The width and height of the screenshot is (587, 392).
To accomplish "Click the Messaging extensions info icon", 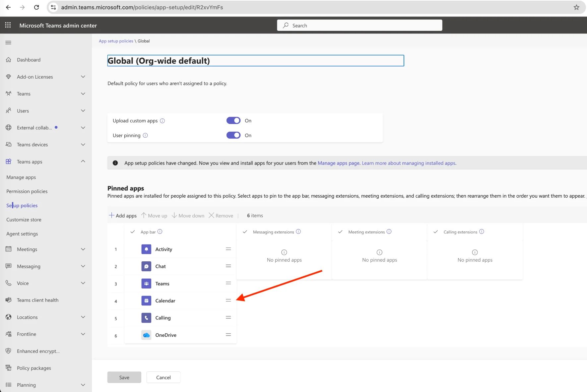I will coord(298,231).
